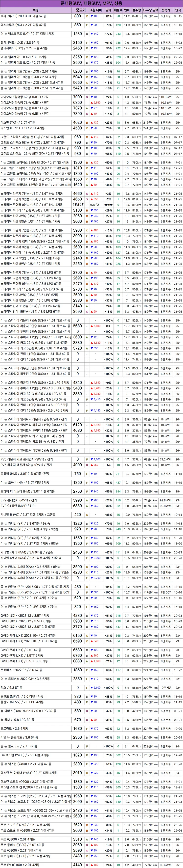Click price 790 for 그랜드 스타렉스 5인승 밴
Image resolution: width=183 pixels, height=868 pixels.
tap(78, 142)
